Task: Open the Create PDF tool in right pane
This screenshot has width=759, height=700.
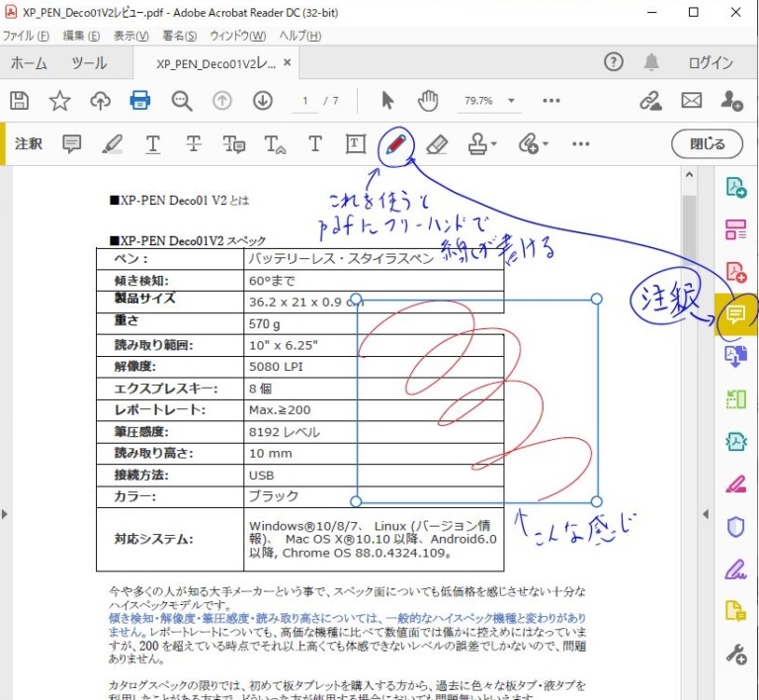Action: (x=735, y=272)
